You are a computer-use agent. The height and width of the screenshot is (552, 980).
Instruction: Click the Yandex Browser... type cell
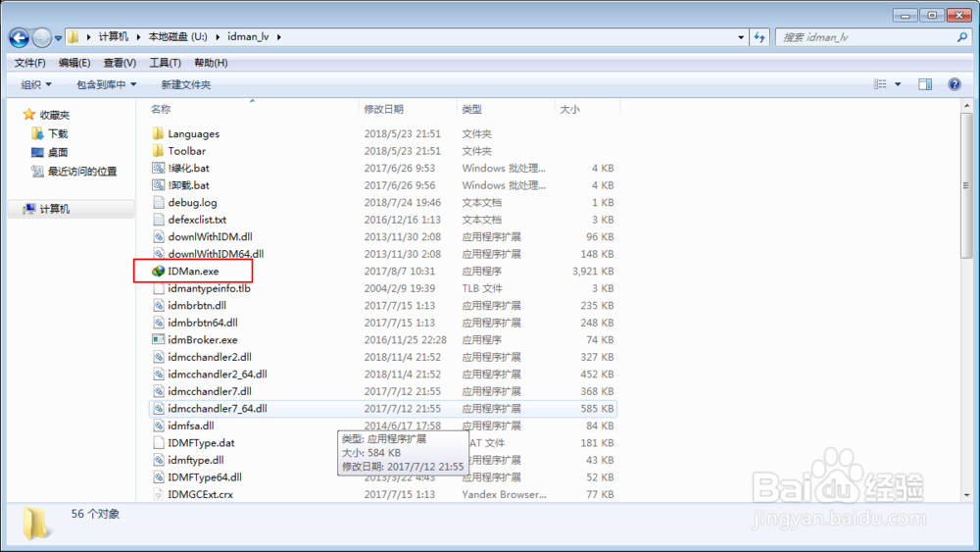[x=504, y=494]
